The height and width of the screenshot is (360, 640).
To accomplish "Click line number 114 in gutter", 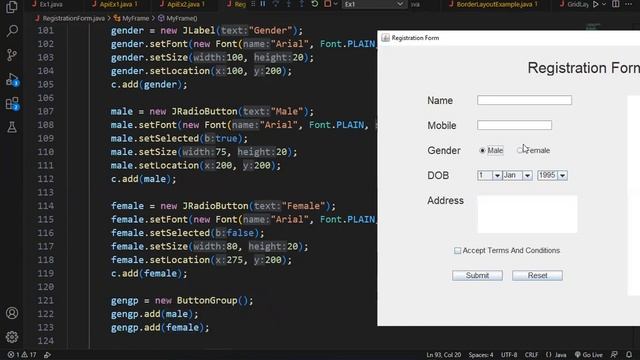I will click(46, 206).
